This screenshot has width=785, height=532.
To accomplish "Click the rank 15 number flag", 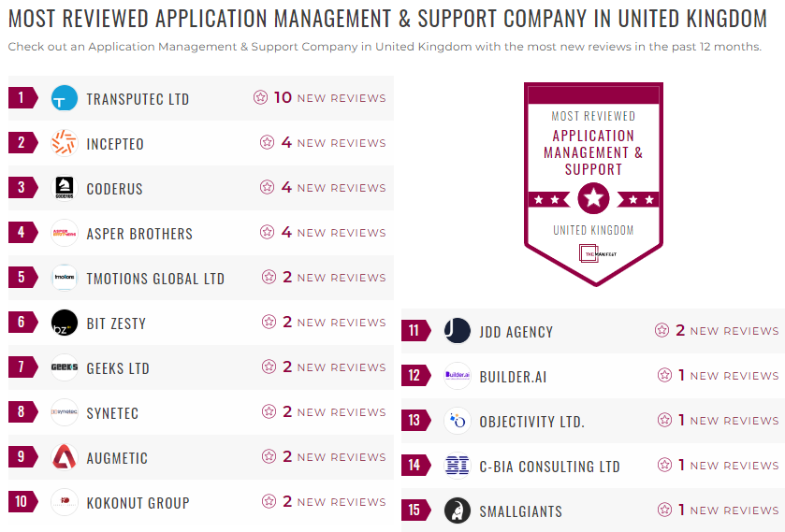I will (415, 510).
